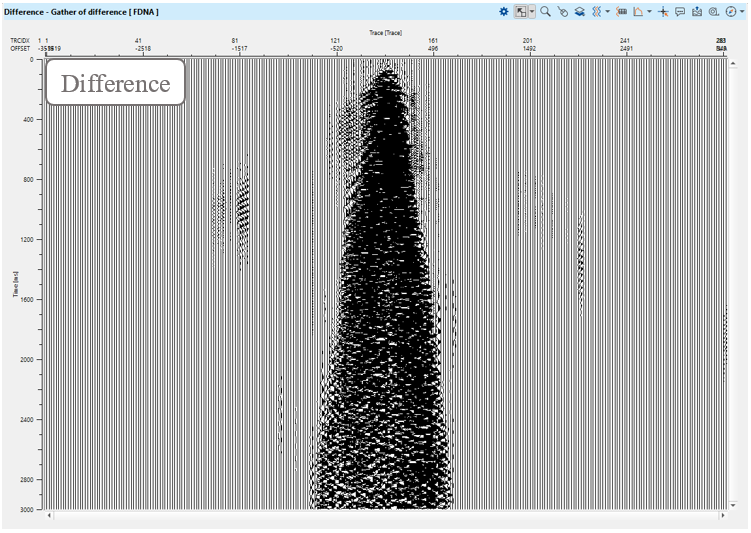The width and height of the screenshot is (751, 533).
Task: Click the export image icon
Action: point(697,11)
